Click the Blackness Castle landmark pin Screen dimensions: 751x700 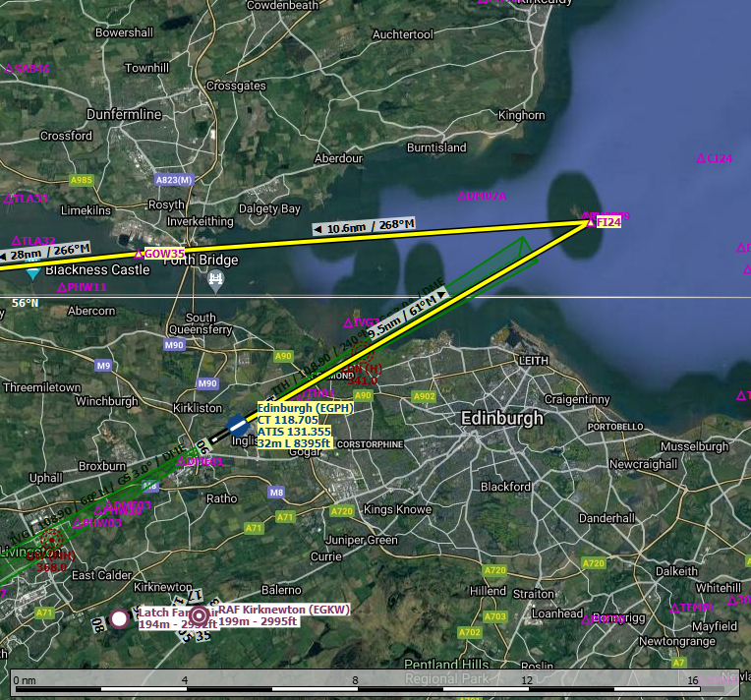click(32, 273)
